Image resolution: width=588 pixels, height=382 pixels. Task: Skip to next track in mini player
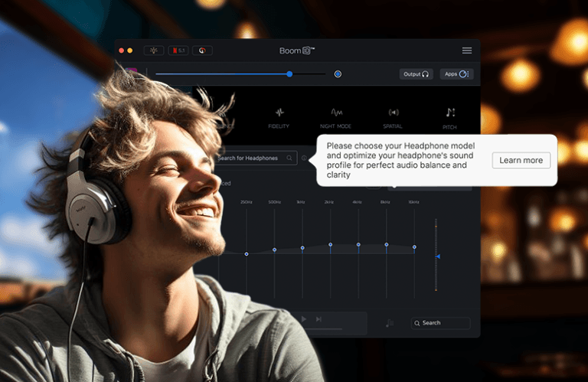(x=318, y=319)
